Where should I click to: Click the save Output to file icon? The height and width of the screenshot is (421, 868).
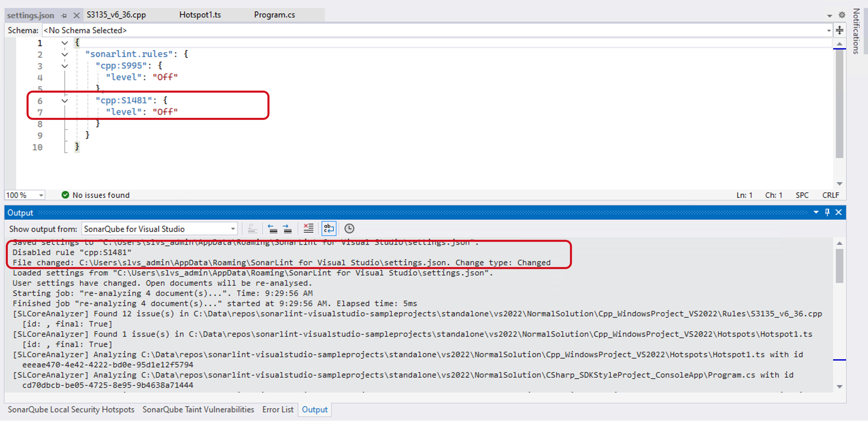[253, 228]
